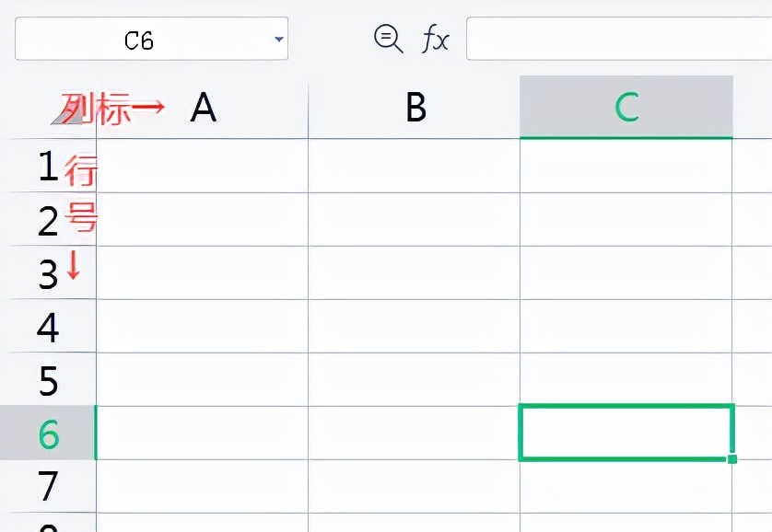Select column A header
Image resolution: width=772 pixels, height=532 pixels.
click(x=203, y=109)
